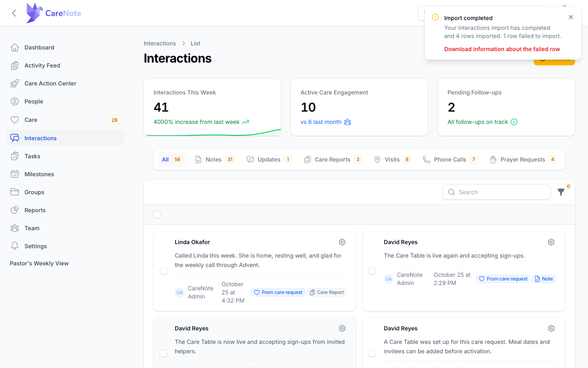Click the Interactions breadcrumb link
The image size is (588, 368).
coord(160,43)
